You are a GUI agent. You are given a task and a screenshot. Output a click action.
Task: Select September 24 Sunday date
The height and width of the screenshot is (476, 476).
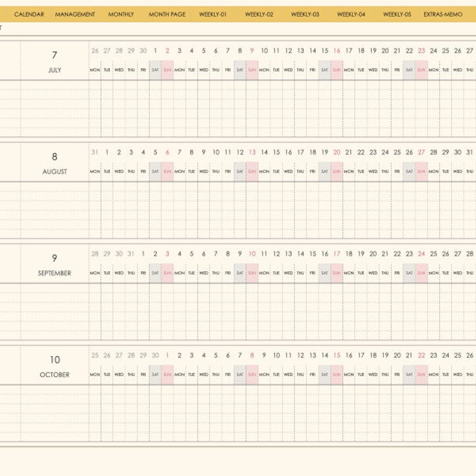pyautogui.click(x=421, y=254)
